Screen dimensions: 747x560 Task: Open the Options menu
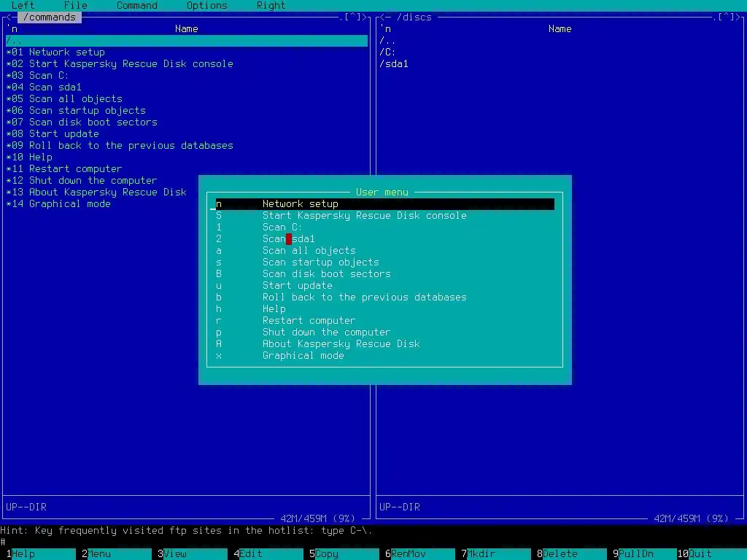click(x=206, y=5)
